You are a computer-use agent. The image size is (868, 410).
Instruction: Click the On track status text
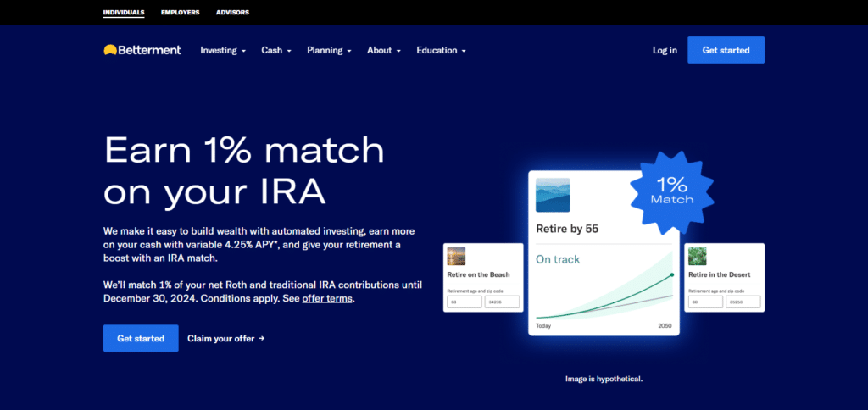tap(558, 259)
